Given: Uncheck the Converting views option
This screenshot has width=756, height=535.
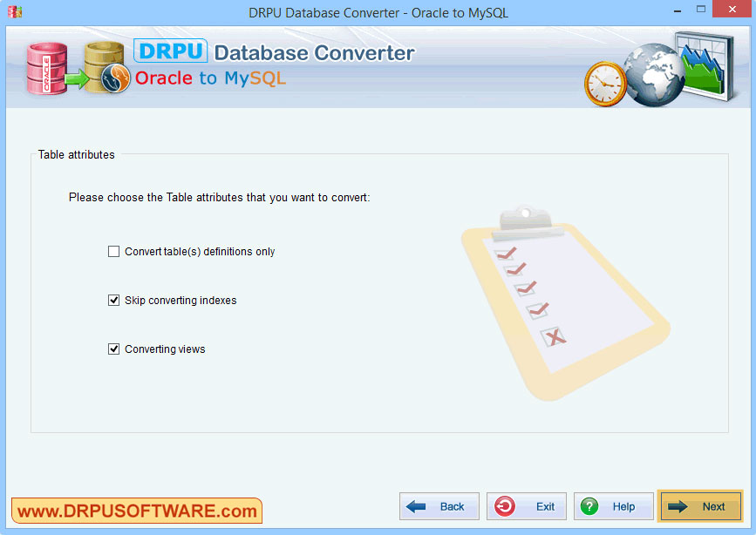Looking at the screenshot, I should click(x=113, y=349).
